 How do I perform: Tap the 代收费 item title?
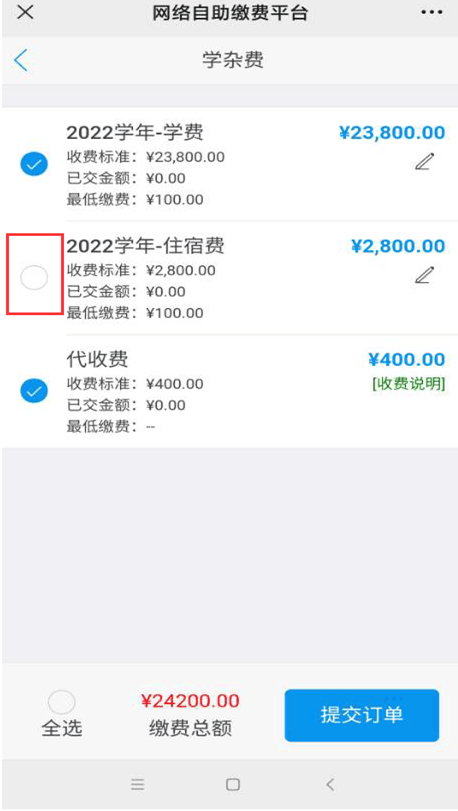pyautogui.click(x=97, y=359)
